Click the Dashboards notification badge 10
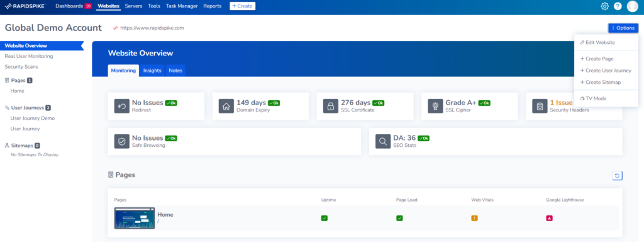644x242 pixels. point(88,6)
